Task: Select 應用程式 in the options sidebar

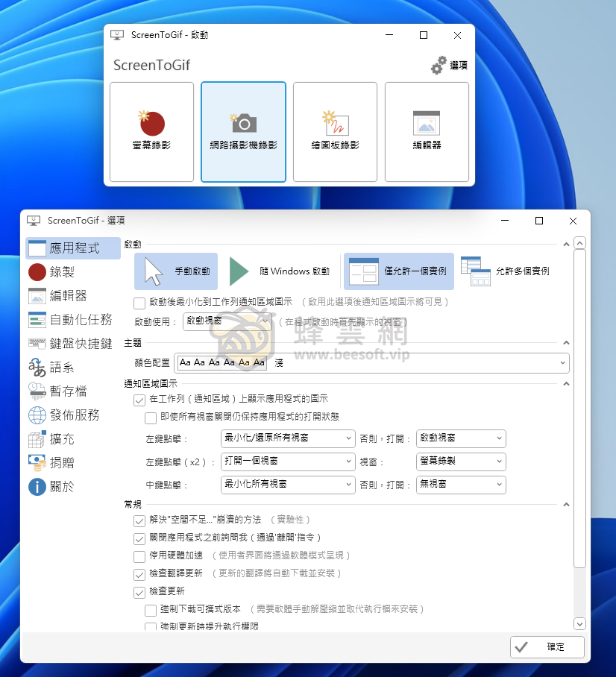Action: click(73, 248)
